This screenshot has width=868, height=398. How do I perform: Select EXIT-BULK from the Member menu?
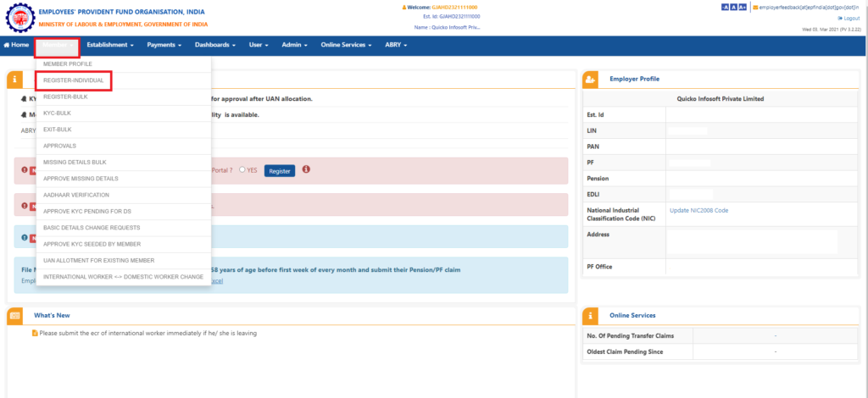click(124, 130)
